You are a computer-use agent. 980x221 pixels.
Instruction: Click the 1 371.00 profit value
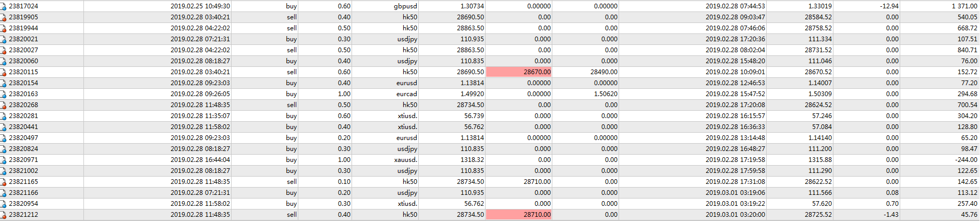(x=964, y=6)
